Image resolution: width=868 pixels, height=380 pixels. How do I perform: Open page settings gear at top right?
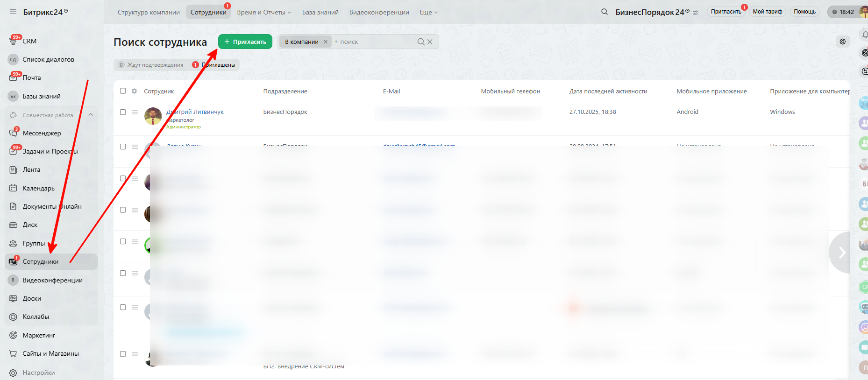coord(842,42)
